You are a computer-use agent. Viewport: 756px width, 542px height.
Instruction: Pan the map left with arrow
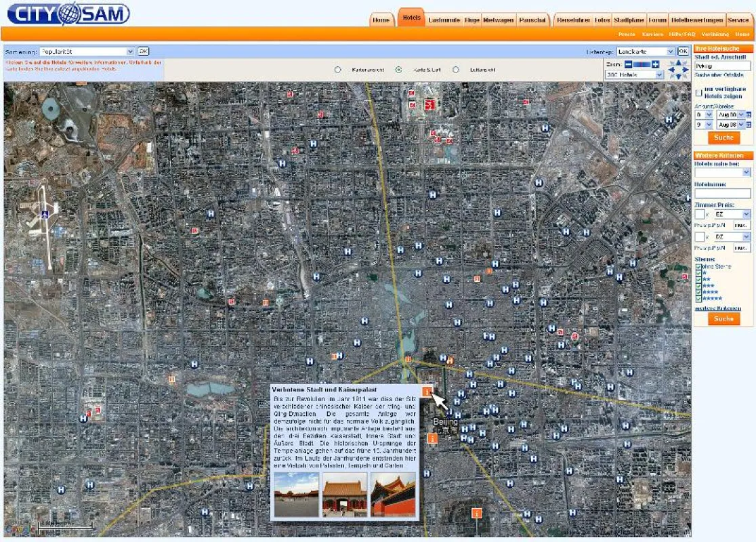[671, 70]
